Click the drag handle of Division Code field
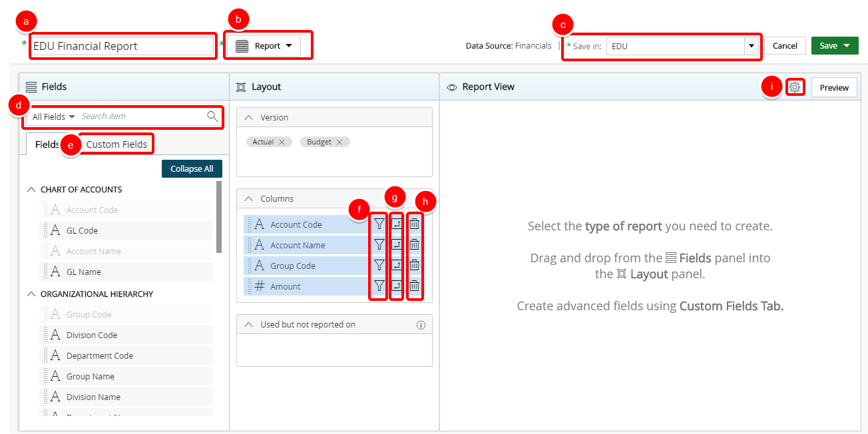Screen dimensions: 868x434 click(47, 335)
